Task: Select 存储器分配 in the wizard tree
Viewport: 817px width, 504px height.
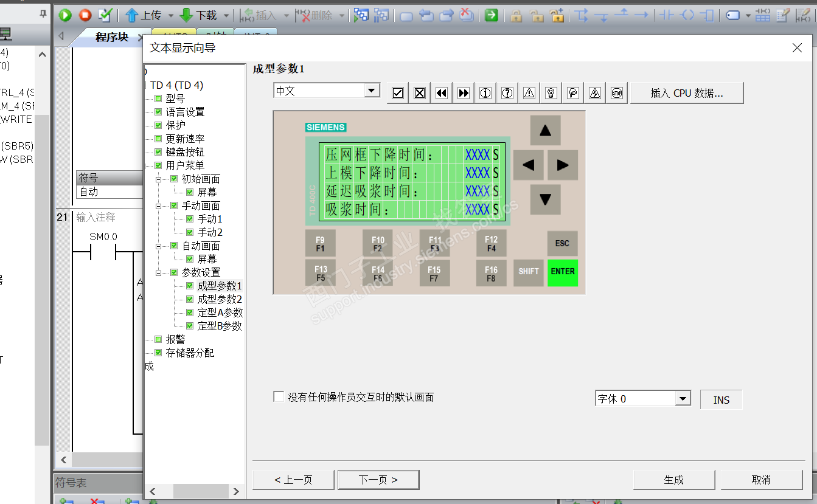Action: (x=190, y=353)
